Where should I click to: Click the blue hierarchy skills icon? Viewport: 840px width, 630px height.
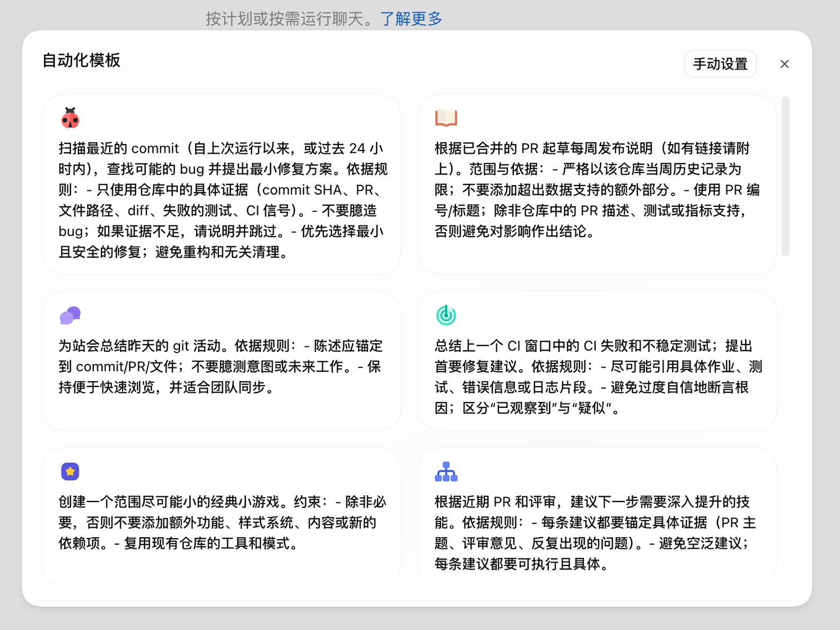(x=446, y=471)
